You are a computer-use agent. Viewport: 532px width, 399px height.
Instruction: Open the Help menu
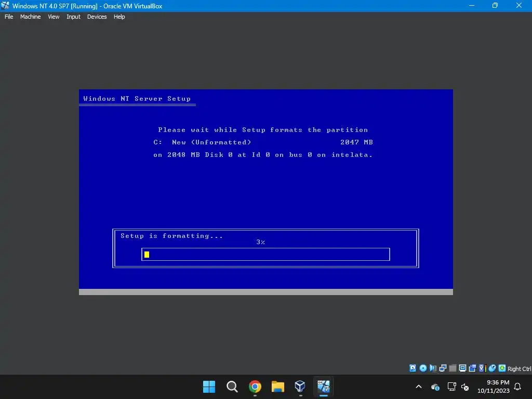pyautogui.click(x=119, y=17)
